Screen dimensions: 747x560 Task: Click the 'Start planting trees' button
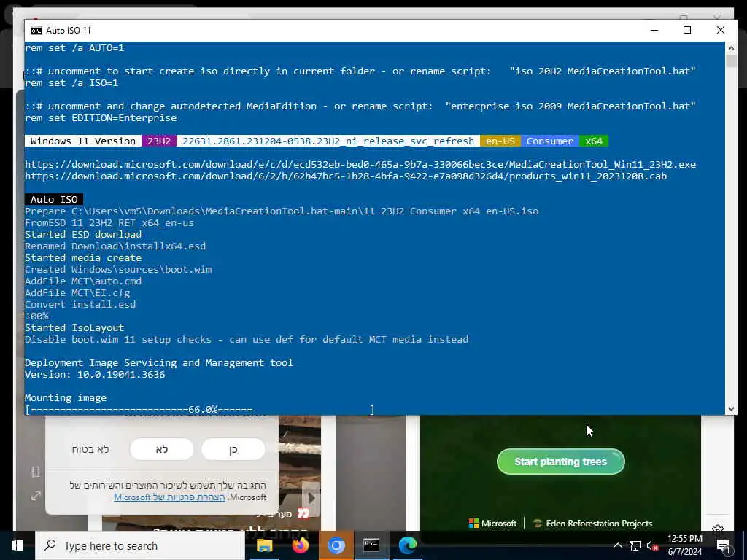pyautogui.click(x=561, y=462)
